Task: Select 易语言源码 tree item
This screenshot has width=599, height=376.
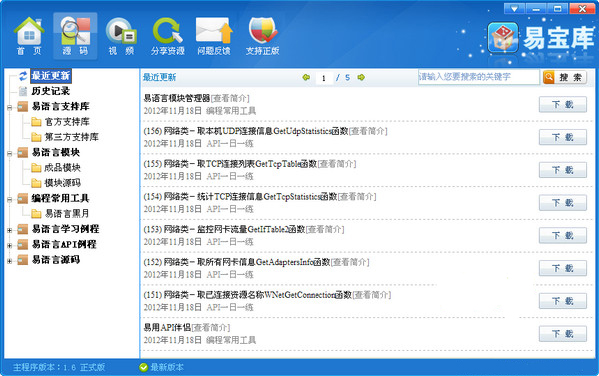Action: tap(55, 259)
